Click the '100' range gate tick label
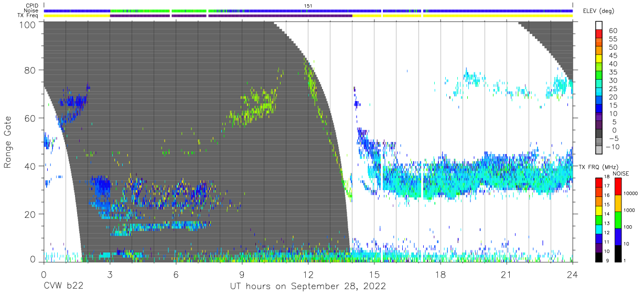This screenshot has width=644, height=297. click(x=27, y=25)
